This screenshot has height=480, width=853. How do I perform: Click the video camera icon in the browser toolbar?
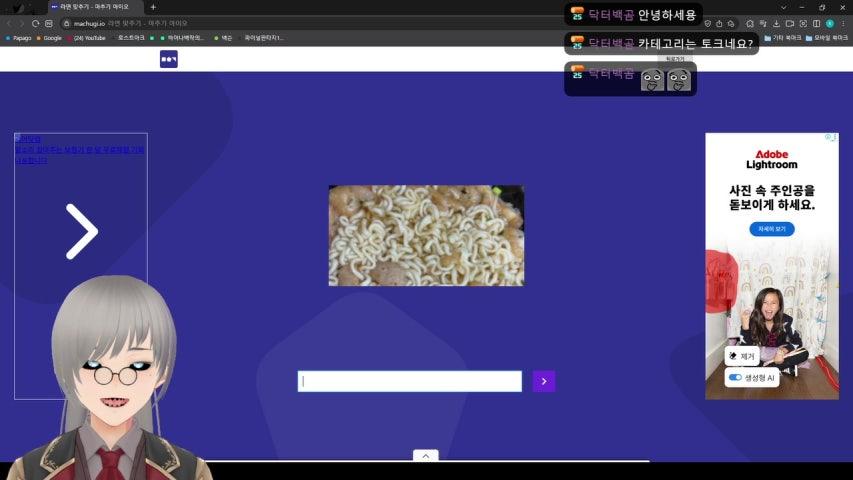[790, 23]
